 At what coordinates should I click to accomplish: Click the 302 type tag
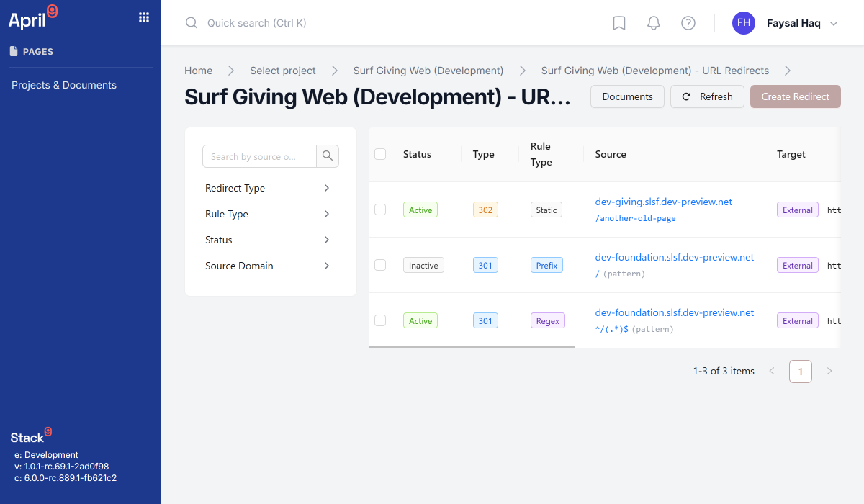point(485,210)
